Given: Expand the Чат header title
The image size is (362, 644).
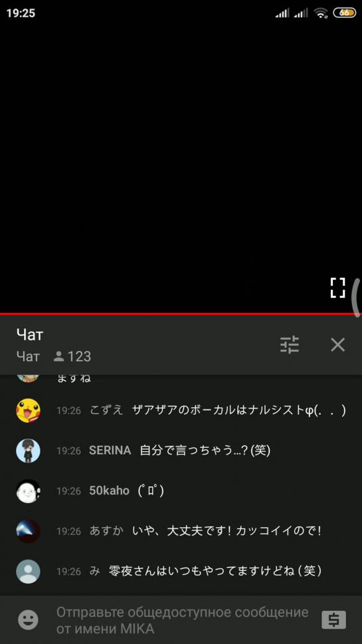Looking at the screenshot, I should (29, 335).
